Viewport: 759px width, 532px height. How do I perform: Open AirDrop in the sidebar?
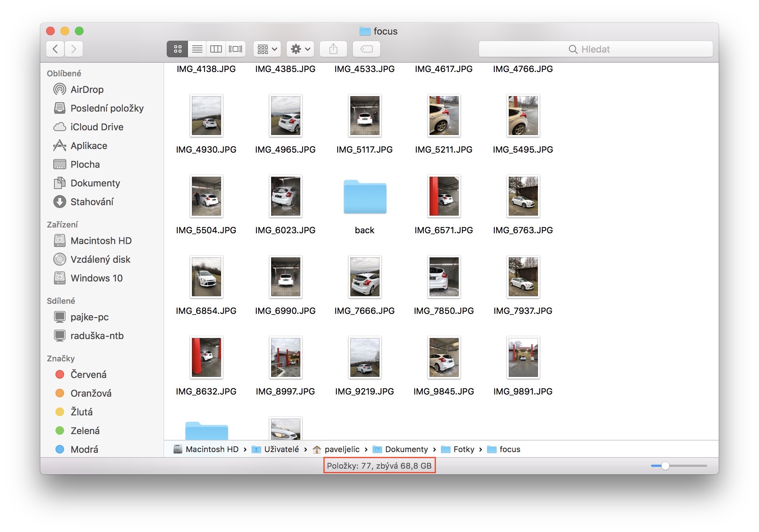click(x=87, y=90)
